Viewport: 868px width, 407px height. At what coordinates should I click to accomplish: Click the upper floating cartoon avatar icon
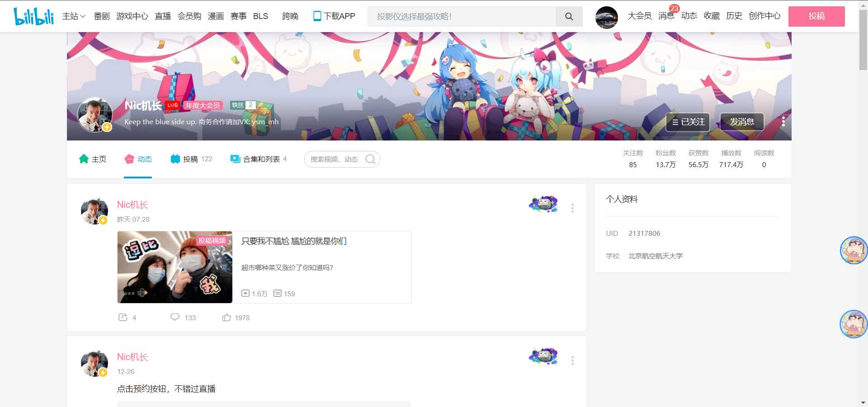[x=854, y=250]
